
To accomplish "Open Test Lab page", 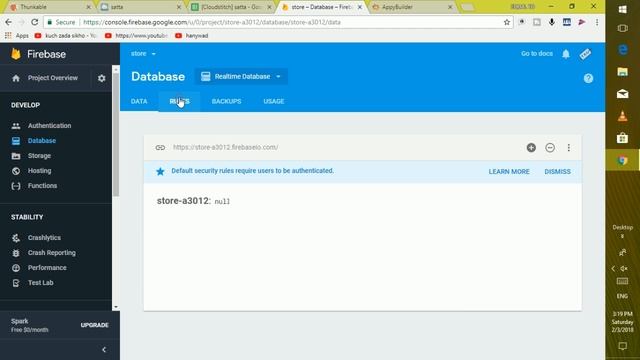I will [x=40, y=282].
